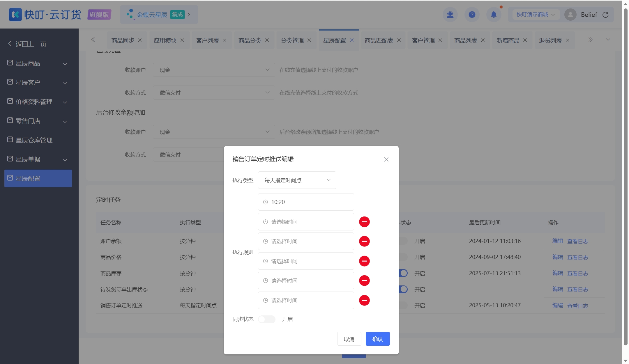629x364 pixels.
Task: Remove the third time rule row
Action: [x=364, y=241]
